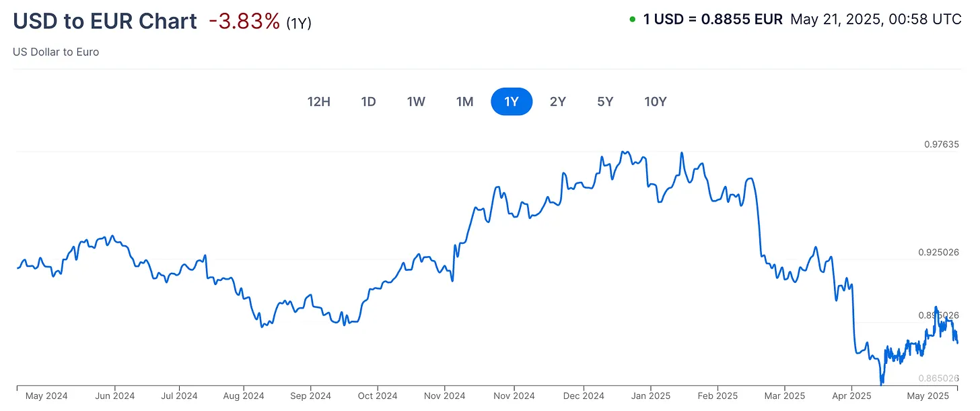
Task: Select the active 1Y period button
Action: pyautogui.click(x=512, y=101)
